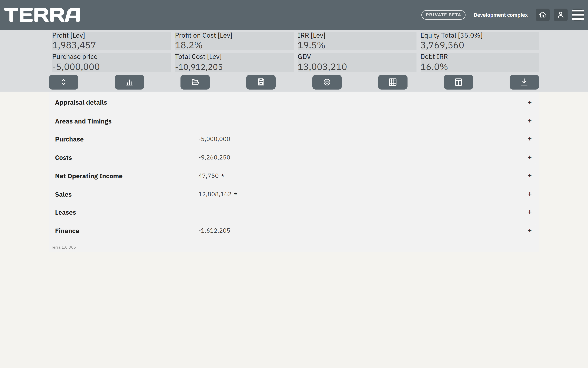Screen dimensions: 588x368
Task: Click the Costs value -9,260,250
Action: tap(214, 157)
